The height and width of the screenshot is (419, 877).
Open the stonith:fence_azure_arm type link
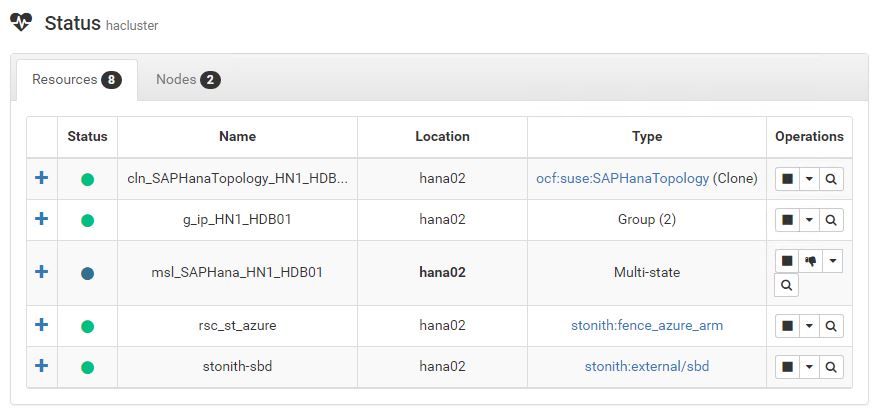coord(647,325)
